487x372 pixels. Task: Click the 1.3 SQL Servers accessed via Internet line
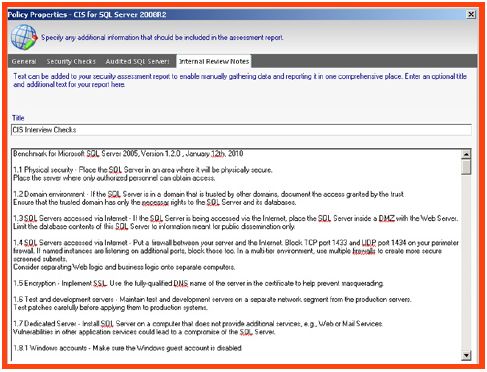coord(235,218)
